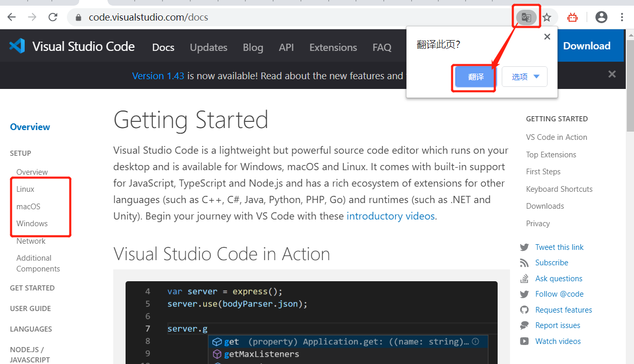
Task: Click Twitter icon beside Tweet this link
Action: pyautogui.click(x=524, y=247)
